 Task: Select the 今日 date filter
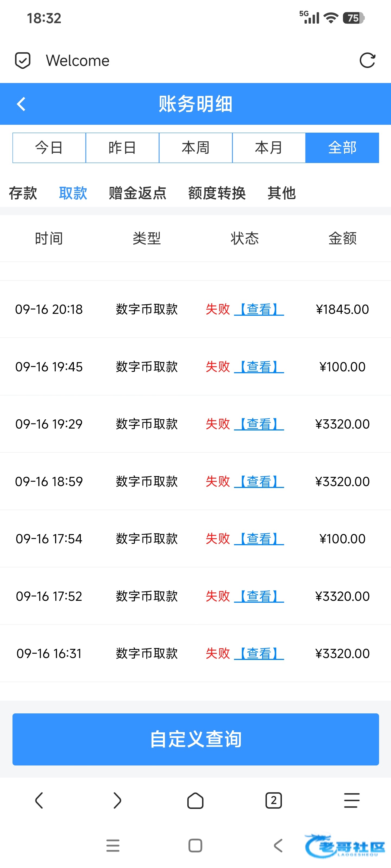pos(49,148)
